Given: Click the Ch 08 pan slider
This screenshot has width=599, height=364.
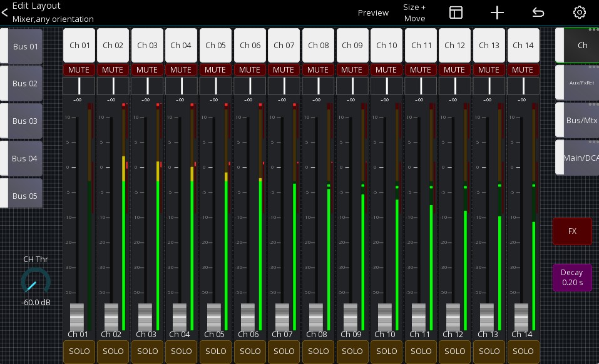Looking at the screenshot, I should pos(318,86).
